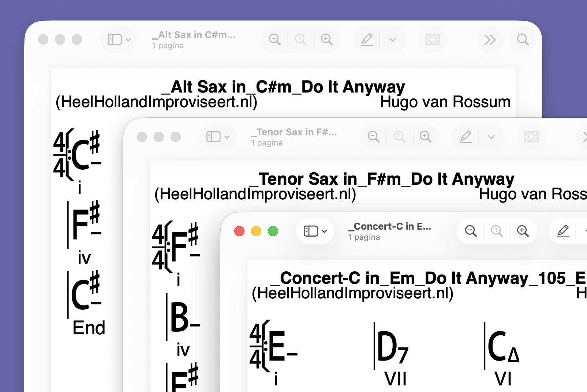The image size is (587, 392).
Task: Open sidebar options chevron in Concert-C window
Action: 325,231
